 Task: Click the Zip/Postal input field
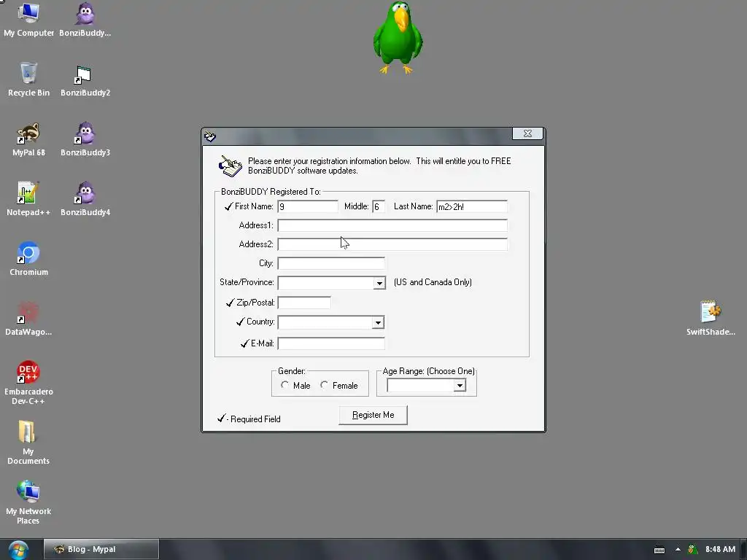click(x=304, y=303)
